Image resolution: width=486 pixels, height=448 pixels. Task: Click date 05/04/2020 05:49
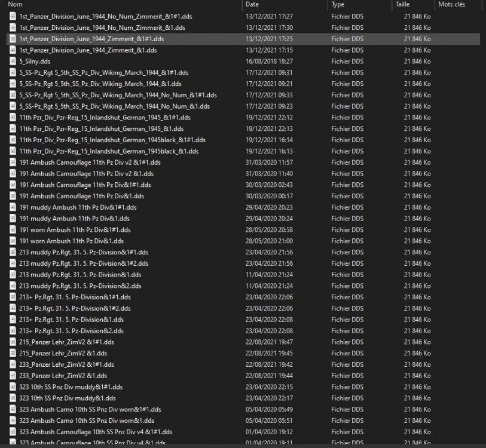pos(269,410)
